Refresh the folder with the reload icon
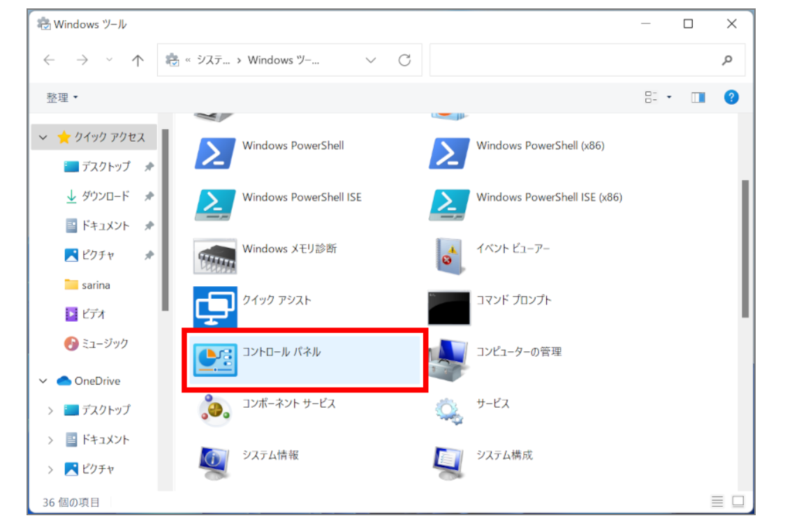The width and height of the screenshot is (792, 532). tap(404, 60)
